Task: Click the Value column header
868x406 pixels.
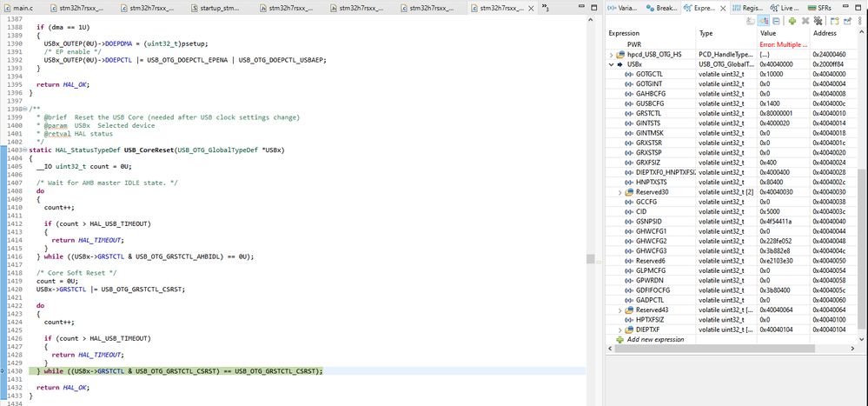Action: 783,33
